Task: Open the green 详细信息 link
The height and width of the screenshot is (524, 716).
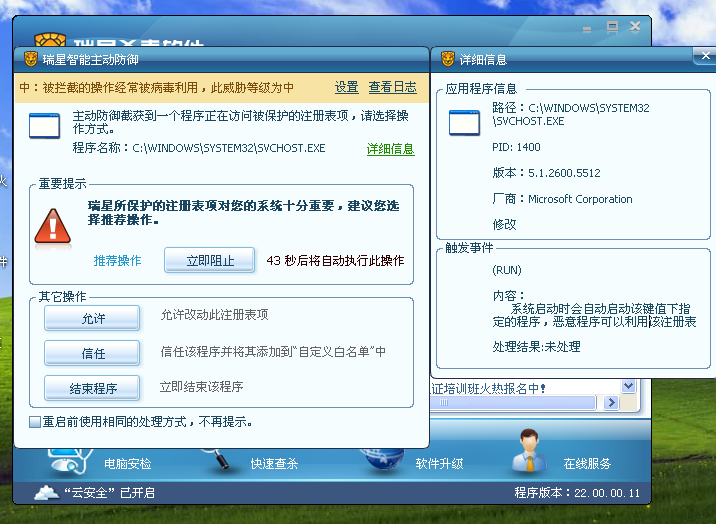Action: tap(390, 149)
